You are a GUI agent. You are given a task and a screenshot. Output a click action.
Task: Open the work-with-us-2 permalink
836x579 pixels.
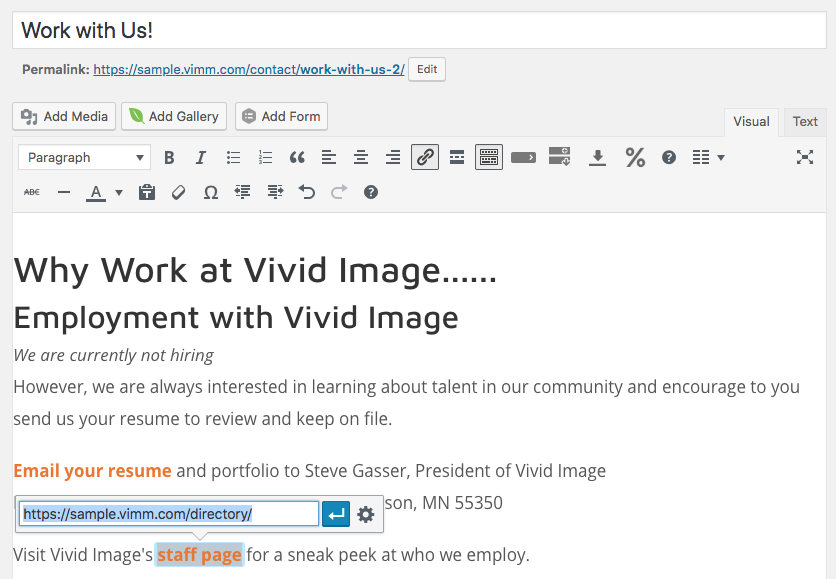(248, 69)
